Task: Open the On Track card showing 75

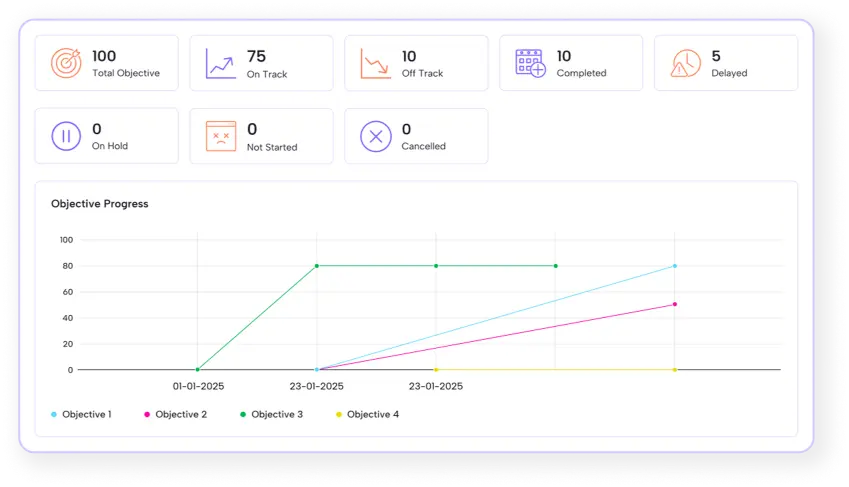Action: [x=261, y=64]
